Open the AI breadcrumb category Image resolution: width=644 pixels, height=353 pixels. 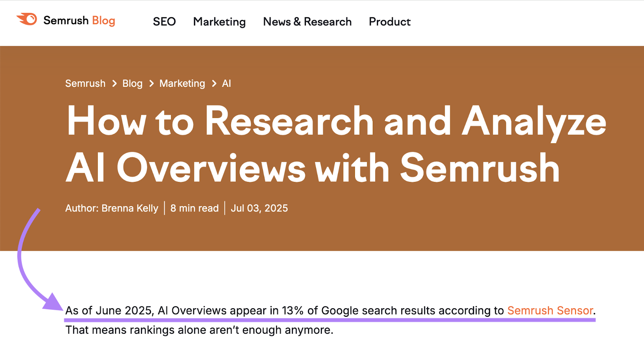point(227,83)
